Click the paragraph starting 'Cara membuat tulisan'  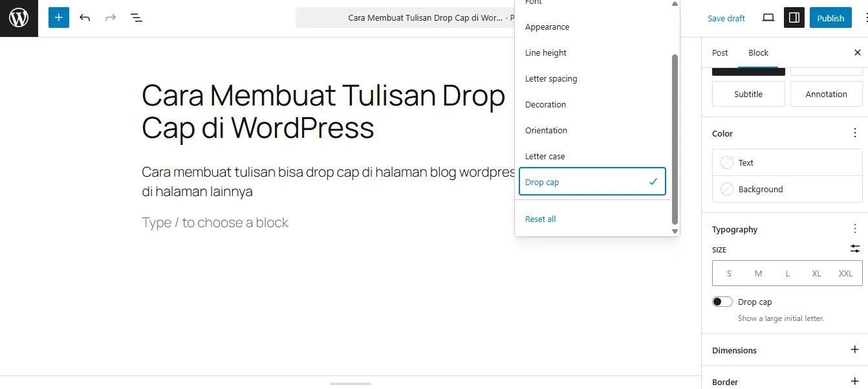click(x=329, y=182)
